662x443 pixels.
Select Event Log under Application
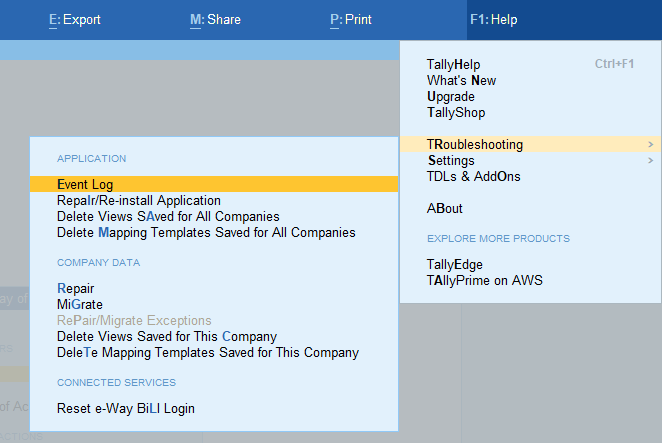85,185
